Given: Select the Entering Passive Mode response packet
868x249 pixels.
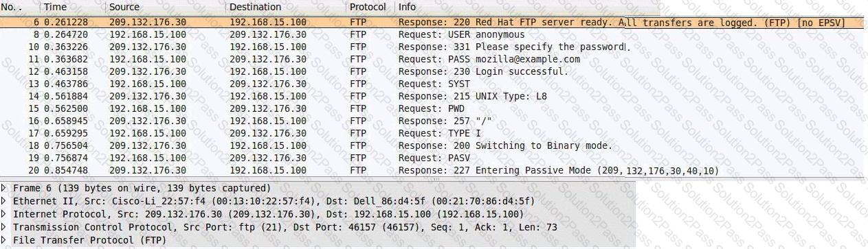Looking at the screenshot, I should pyautogui.click(x=433, y=170).
